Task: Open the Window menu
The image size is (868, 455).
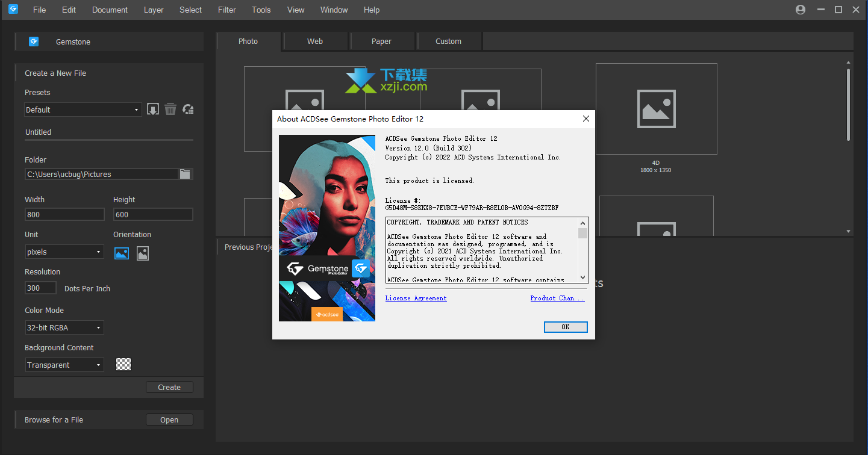Action: point(334,10)
